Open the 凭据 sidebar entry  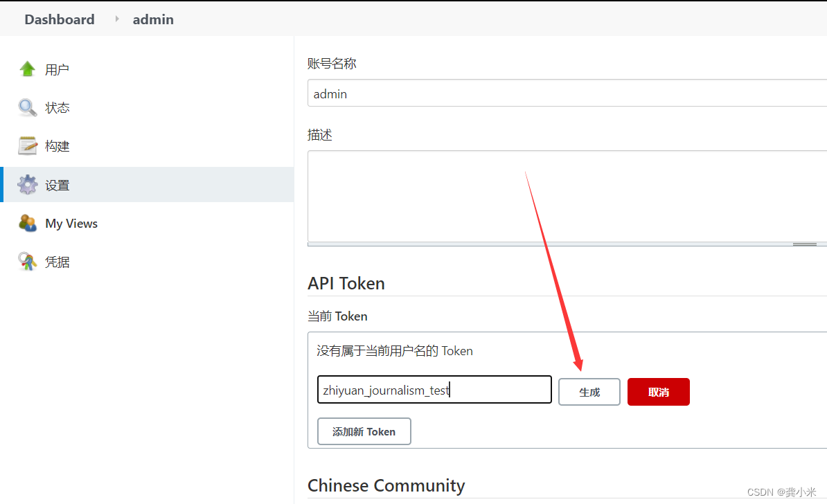pyautogui.click(x=57, y=262)
